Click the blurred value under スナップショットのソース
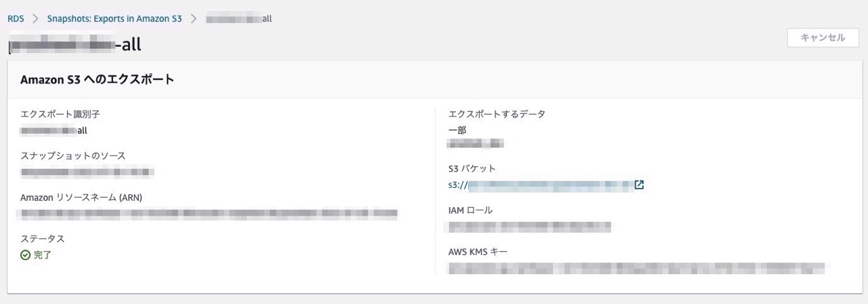Screen dimensions: 868x304 pos(87,172)
